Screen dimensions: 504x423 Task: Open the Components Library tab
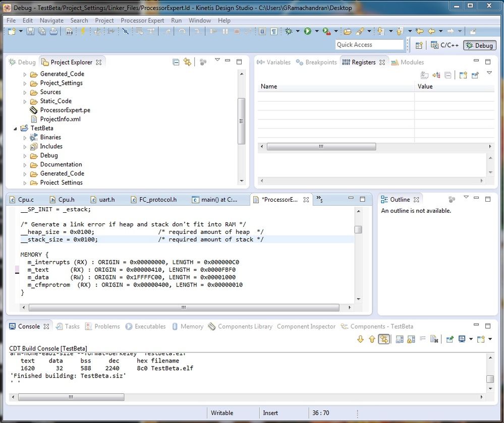[x=240, y=326]
